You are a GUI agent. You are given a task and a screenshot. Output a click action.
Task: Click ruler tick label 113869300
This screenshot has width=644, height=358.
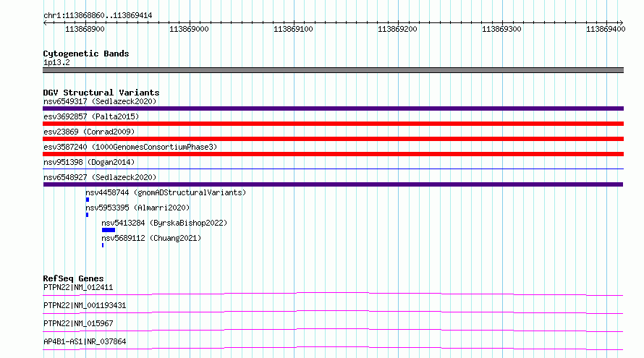coord(501,29)
